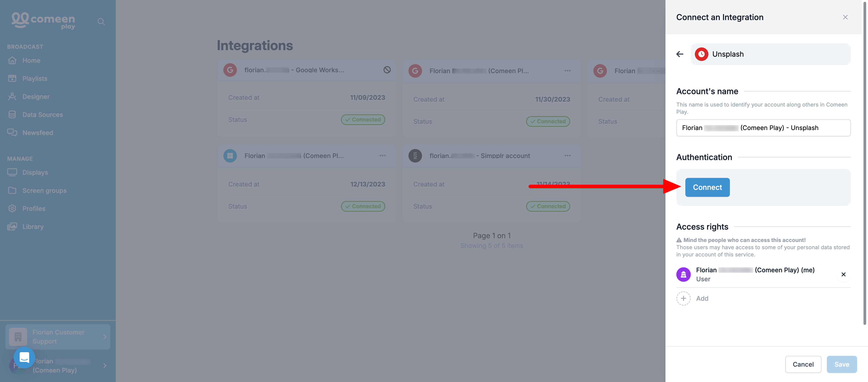Click Add under Access rights
Viewport: 868px width, 382px height.
tap(702, 298)
